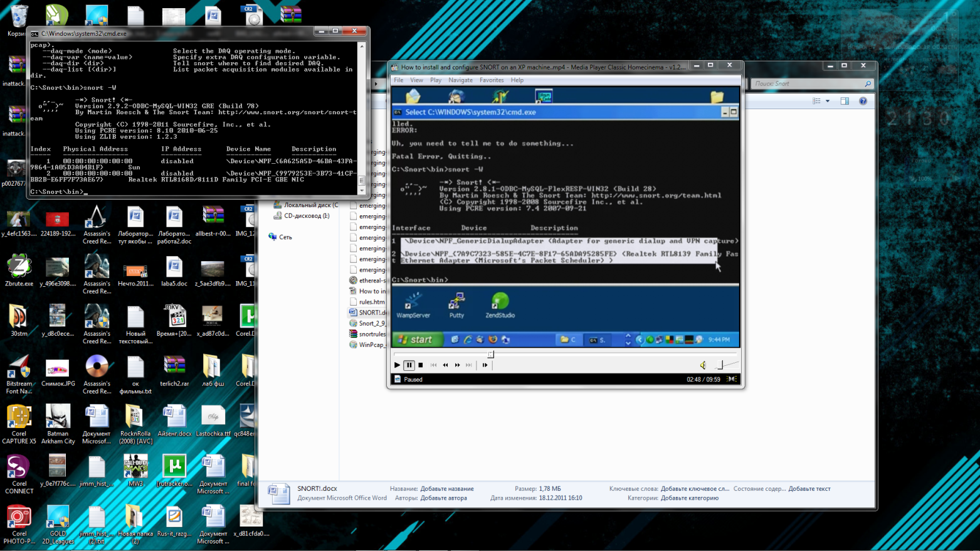
Task: Select Corel PHOTO-PAINT desktop icon
Action: click(x=19, y=525)
